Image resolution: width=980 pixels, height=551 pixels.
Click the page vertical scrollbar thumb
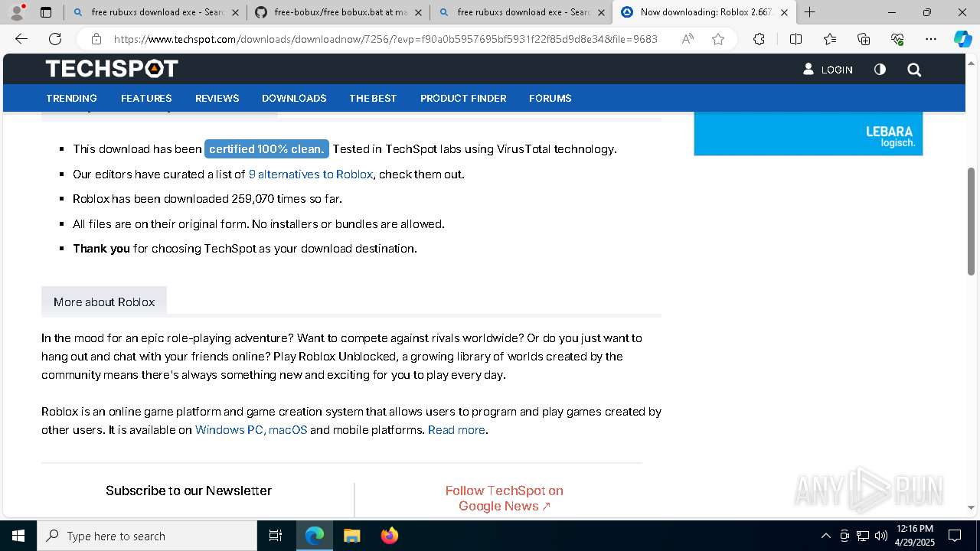[972, 221]
